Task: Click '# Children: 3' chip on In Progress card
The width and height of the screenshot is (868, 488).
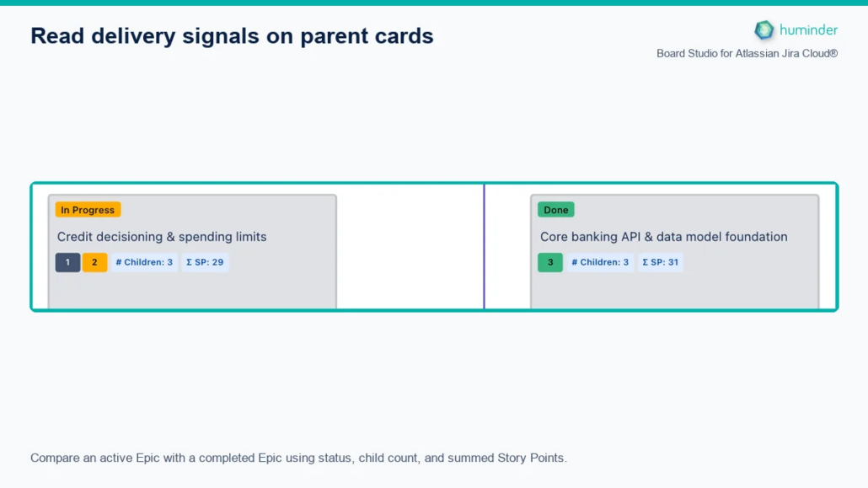Action: coord(144,262)
